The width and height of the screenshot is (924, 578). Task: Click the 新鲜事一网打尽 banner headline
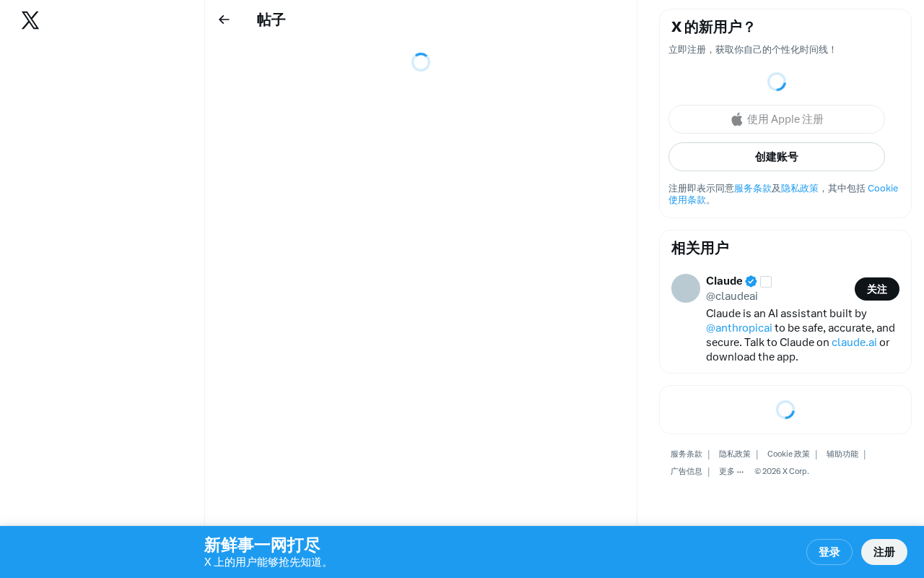262,545
